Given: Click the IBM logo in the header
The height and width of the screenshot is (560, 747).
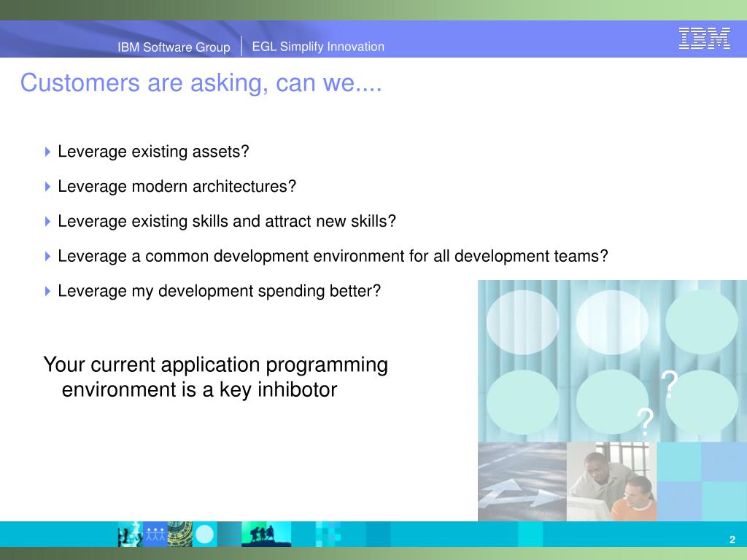Looking at the screenshot, I should pos(704,38).
